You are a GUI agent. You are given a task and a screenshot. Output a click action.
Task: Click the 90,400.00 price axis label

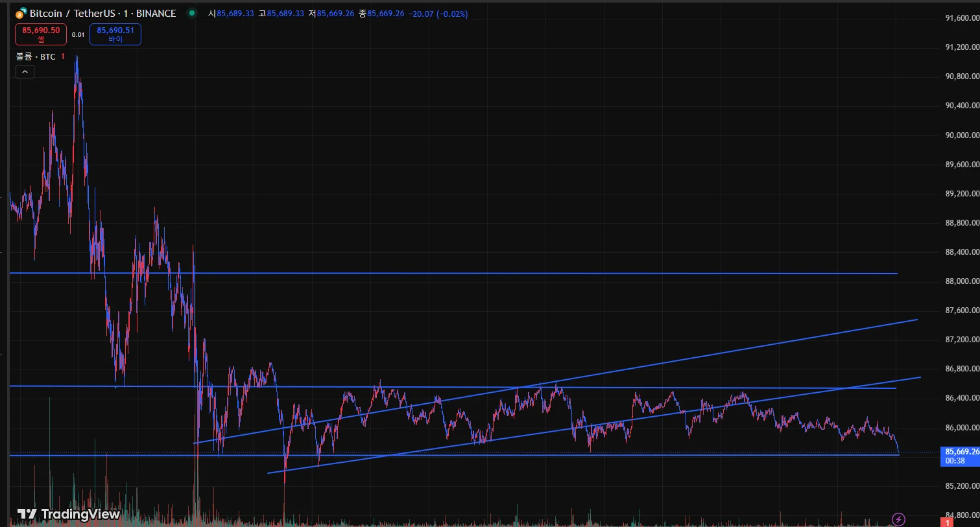coord(962,106)
